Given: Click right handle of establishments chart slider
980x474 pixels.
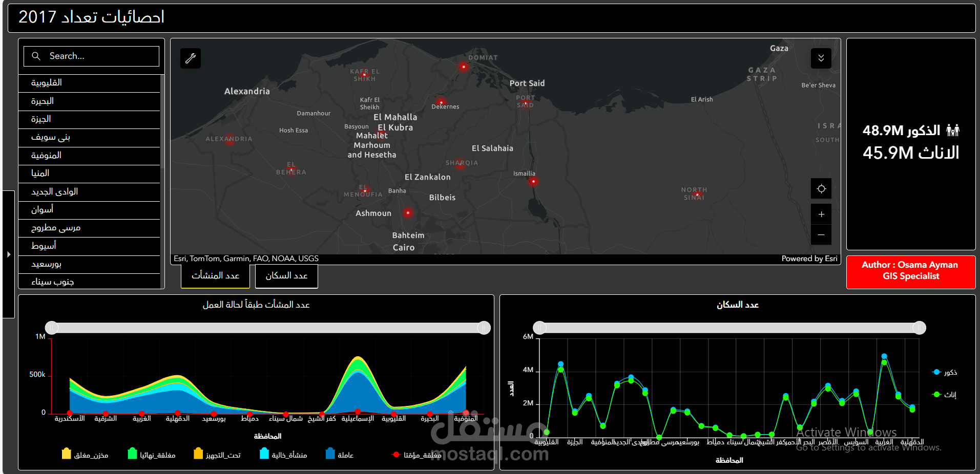Looking at the screenshot, I should click(484, 328).
